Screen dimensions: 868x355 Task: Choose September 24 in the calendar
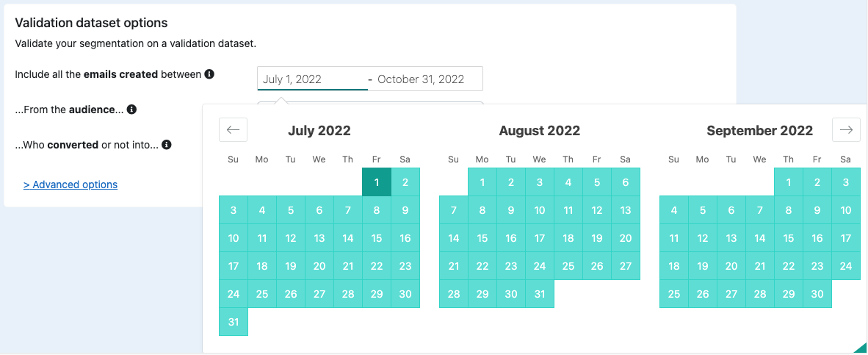(846, 266)
